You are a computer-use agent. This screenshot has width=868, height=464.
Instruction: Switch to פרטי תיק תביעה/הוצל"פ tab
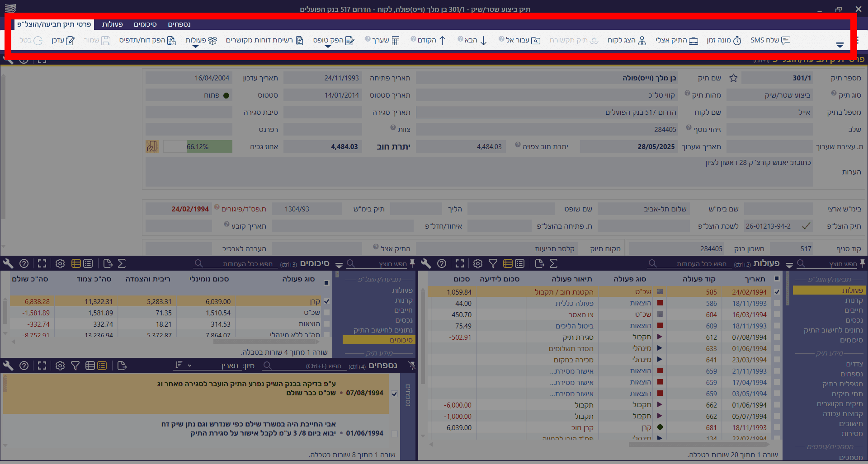[x=54, y=24]
